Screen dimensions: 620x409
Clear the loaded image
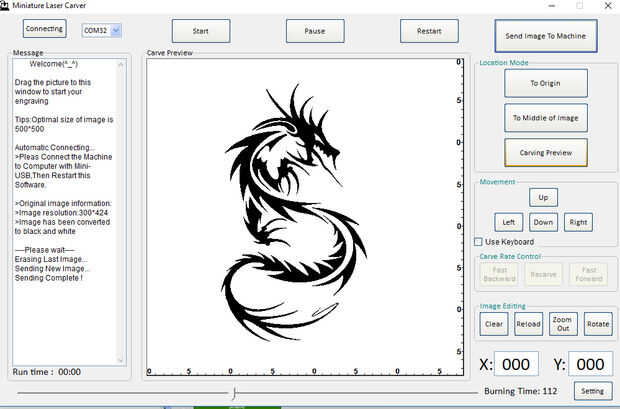494,324
